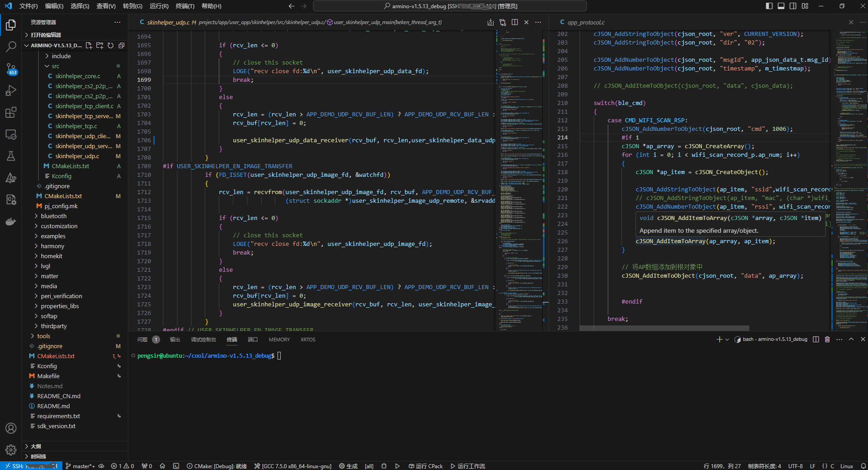868x470 pixels.
Task: Go back using title bar arrow
Action: coord(292,6)
